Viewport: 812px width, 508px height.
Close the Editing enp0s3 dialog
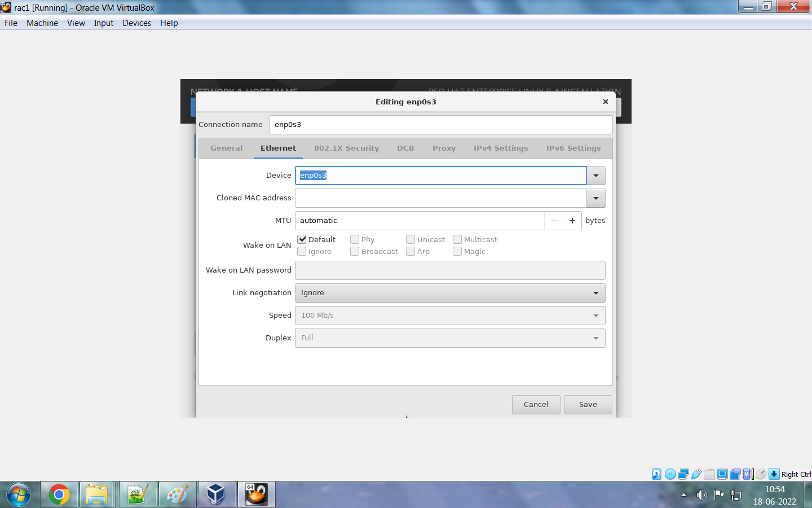(606, 102)
